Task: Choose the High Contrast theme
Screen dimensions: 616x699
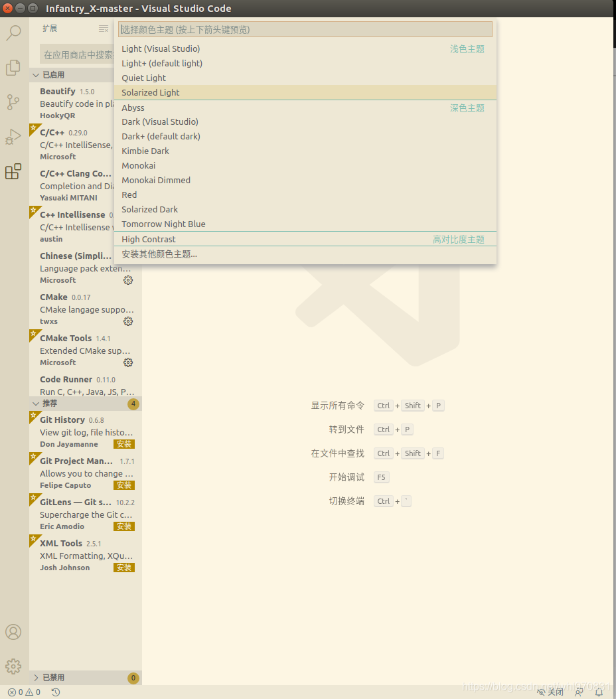Action: point(305,239)
